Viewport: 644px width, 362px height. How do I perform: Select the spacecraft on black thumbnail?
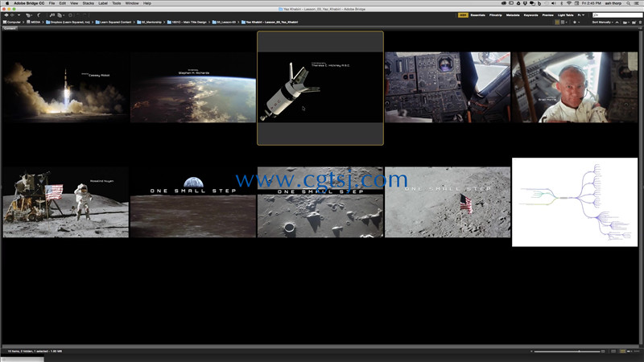point(320,88)
